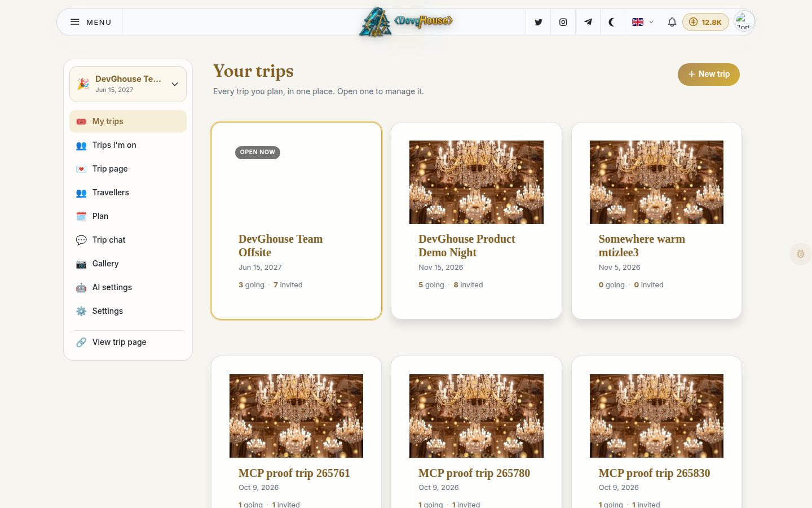The height and width of the screenshot is (508, 812).
Task: Open Settings in the sidebar
Action: [x=128, y=311]
